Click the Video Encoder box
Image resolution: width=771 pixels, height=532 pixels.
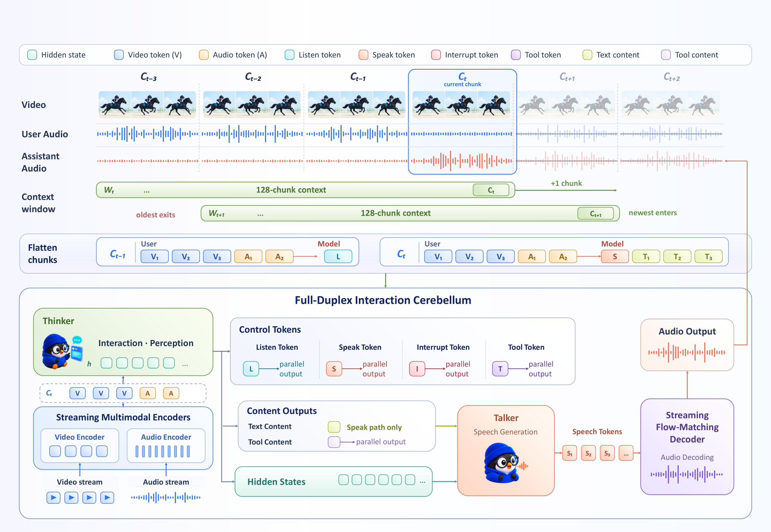coord(79,446)
